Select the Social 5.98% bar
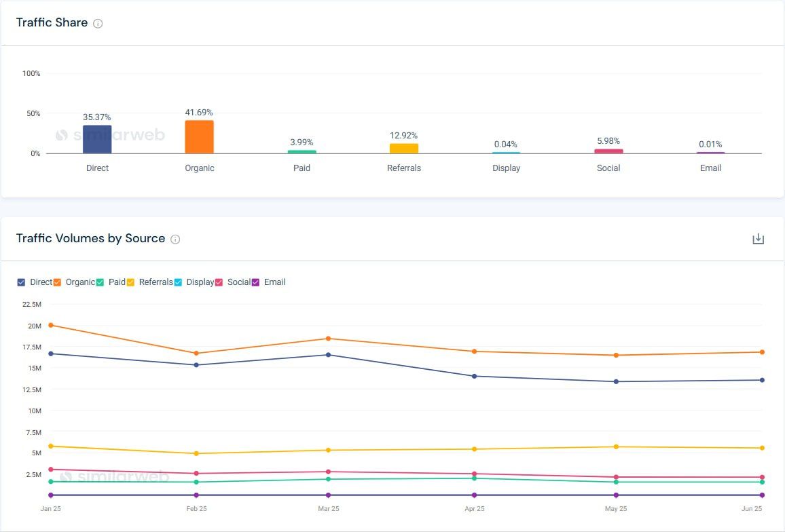This screenshot has width=785, height=532. [x=608, y=151]
